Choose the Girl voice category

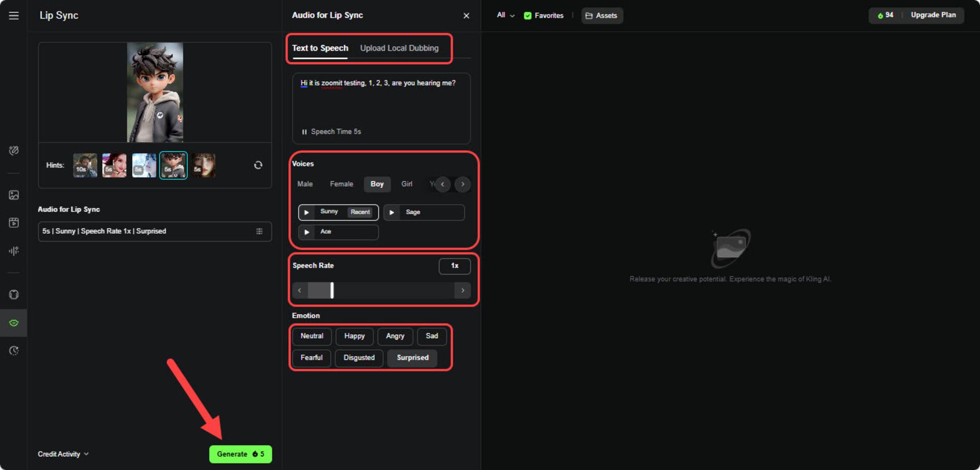pyautogui.click(x=407, y=184)
